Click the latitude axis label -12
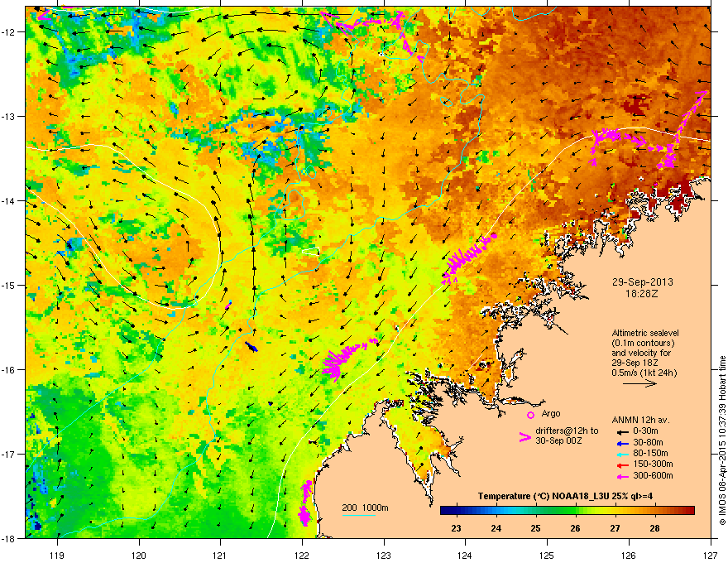The width and height of the screenshot is (728, 563). click(x=9, y=32)
